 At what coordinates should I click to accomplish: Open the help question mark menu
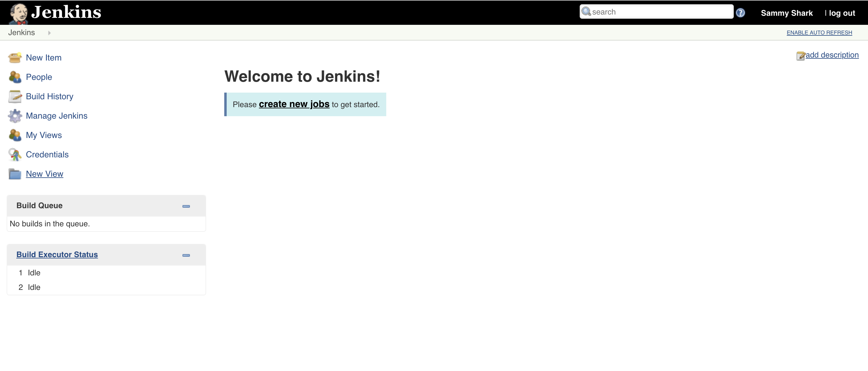tap(741, 12)
